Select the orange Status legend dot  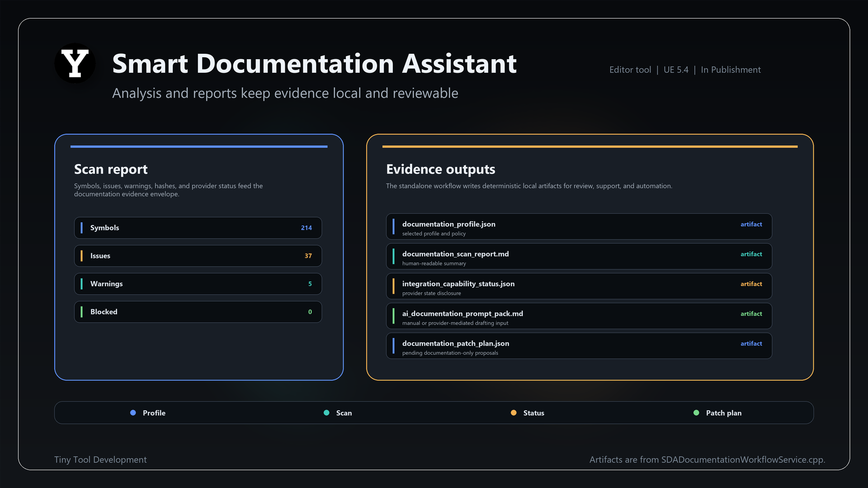(514, 413)
